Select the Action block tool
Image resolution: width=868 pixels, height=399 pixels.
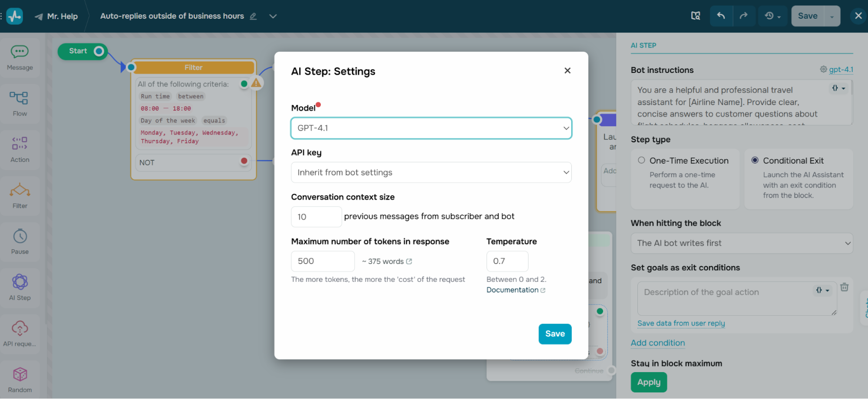tap(20, 150)
